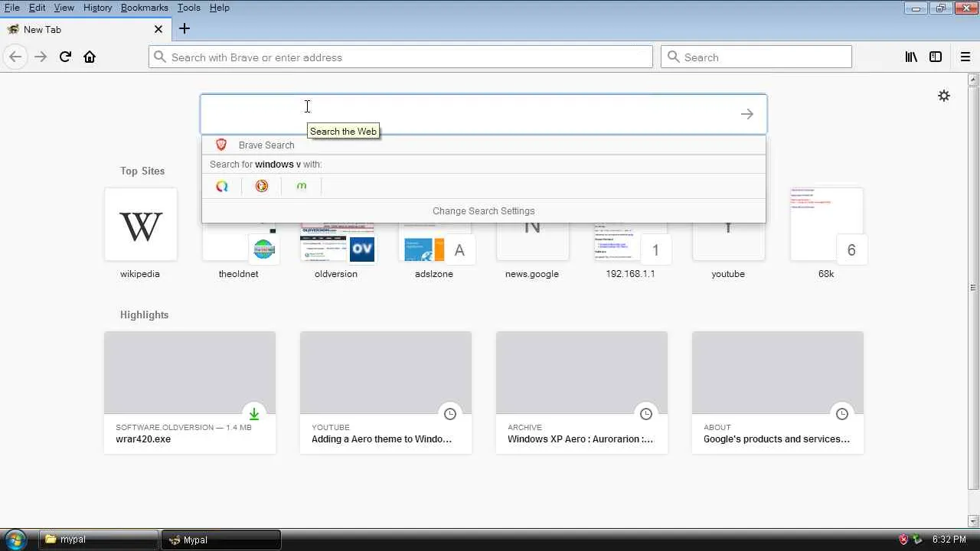Screen dimensions: 980x551
Task: Focus the address bar field
Action: [401, 57]
